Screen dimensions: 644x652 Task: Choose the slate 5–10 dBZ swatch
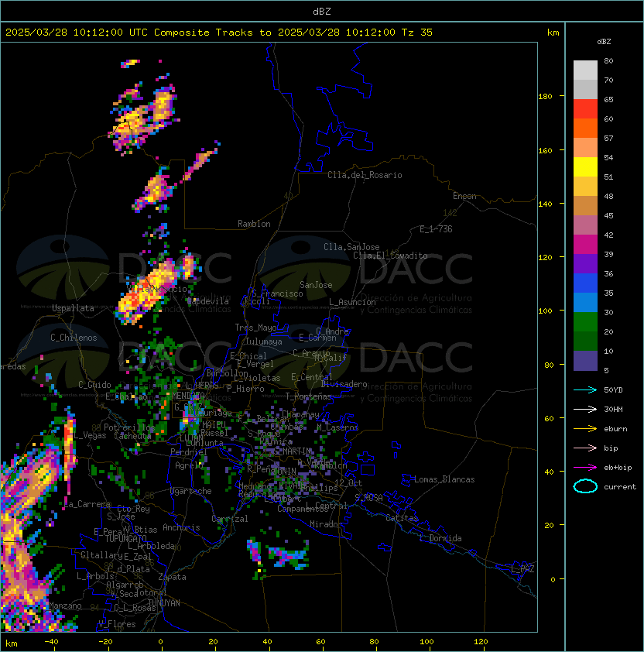(x=585, y=361)
